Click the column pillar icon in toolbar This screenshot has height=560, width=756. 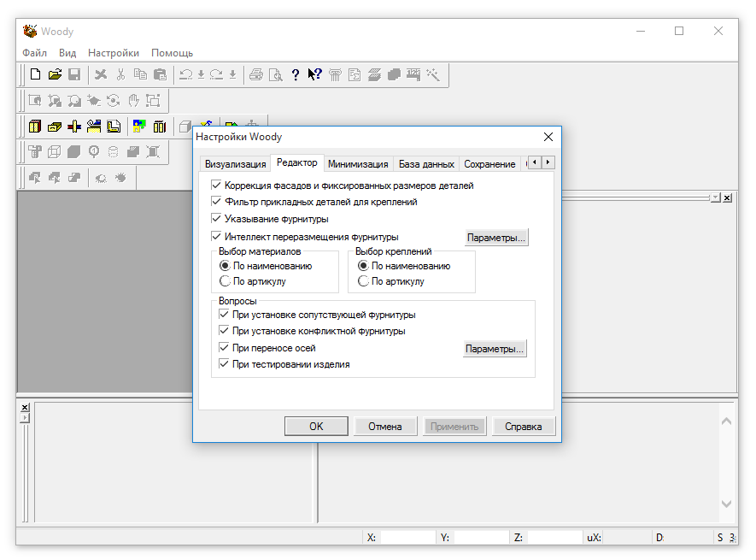[335, 74]
